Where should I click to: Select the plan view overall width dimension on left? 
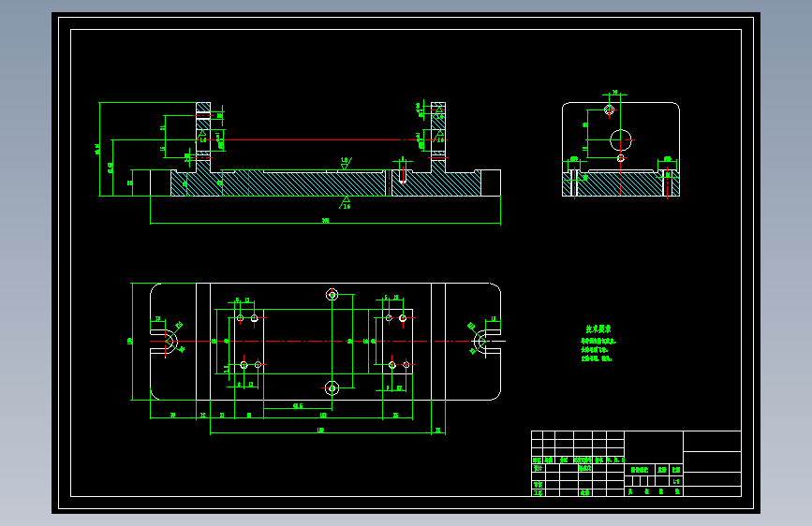[x=131, y=342]
